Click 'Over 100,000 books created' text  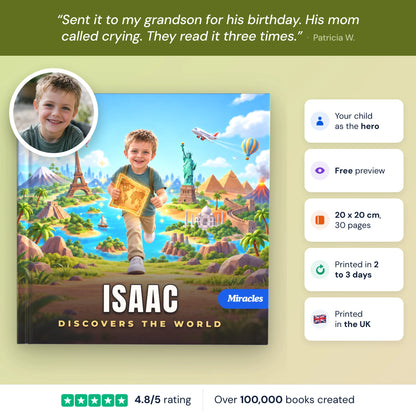pos(284,400)
